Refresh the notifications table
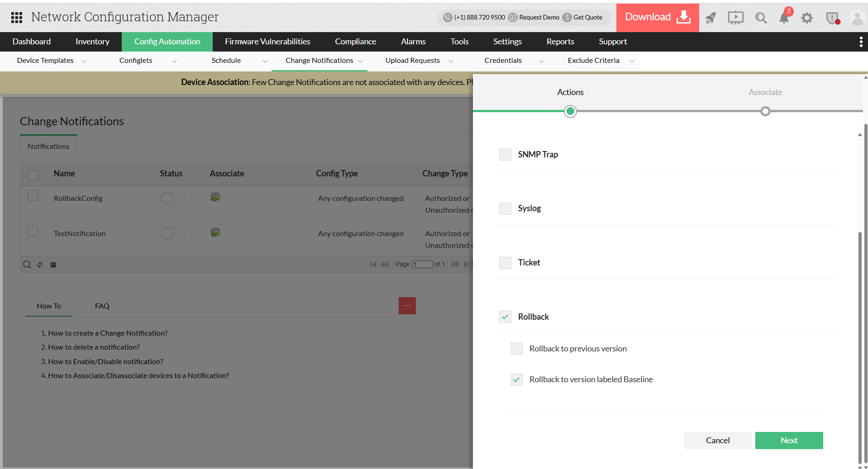 click(x=40, y=265)
